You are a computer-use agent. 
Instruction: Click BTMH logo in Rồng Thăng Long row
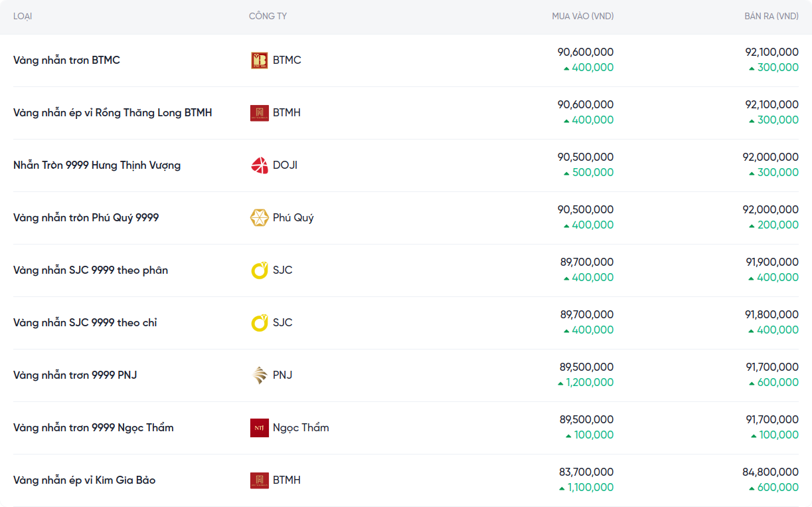[x=259, y=113]
